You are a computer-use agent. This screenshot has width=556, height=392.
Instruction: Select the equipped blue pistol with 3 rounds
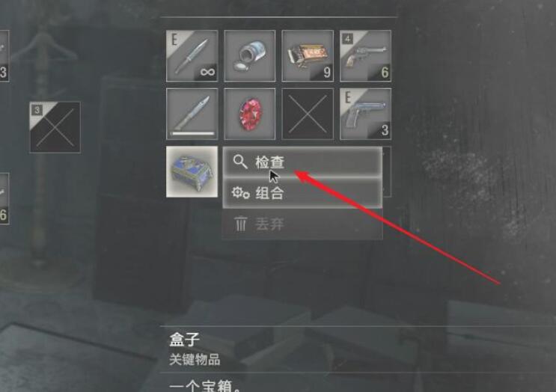click(366, 114)
